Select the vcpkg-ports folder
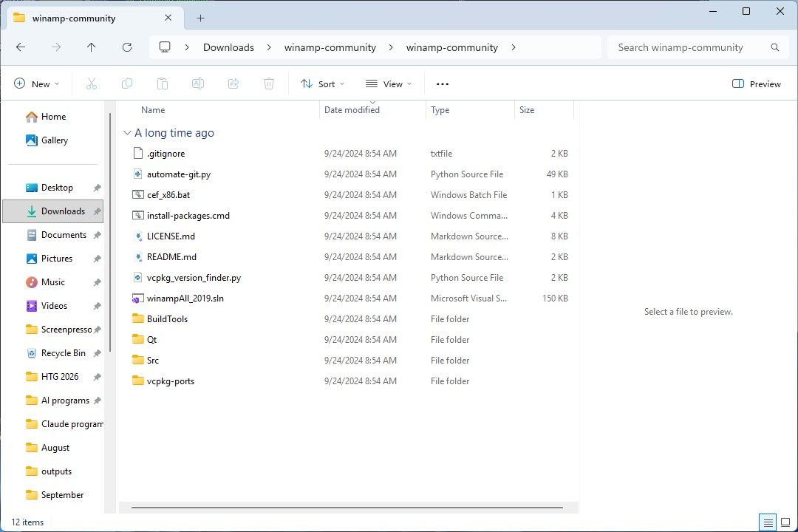This screenshot has width=798, height=532. pyautogui.click(x=171, y=381)
